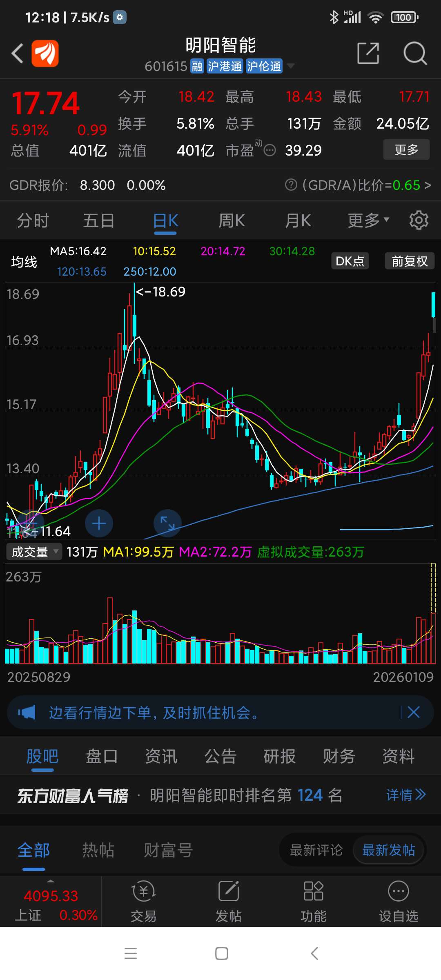This screenshot has width=441, height=980.
Task: Switch to the 五日 chart tab
Action: click(x=99, y=220)
